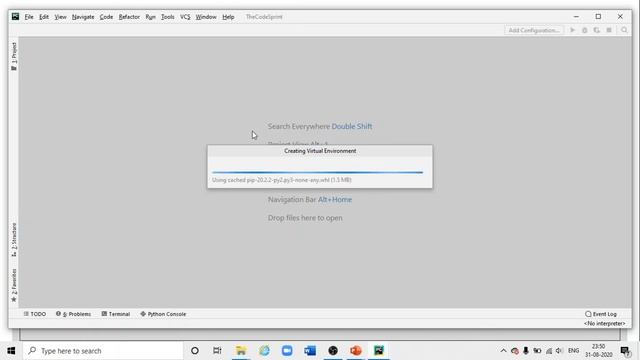Click the Cortana circle icon
The image size is (640, 360).
coord(195,351)
